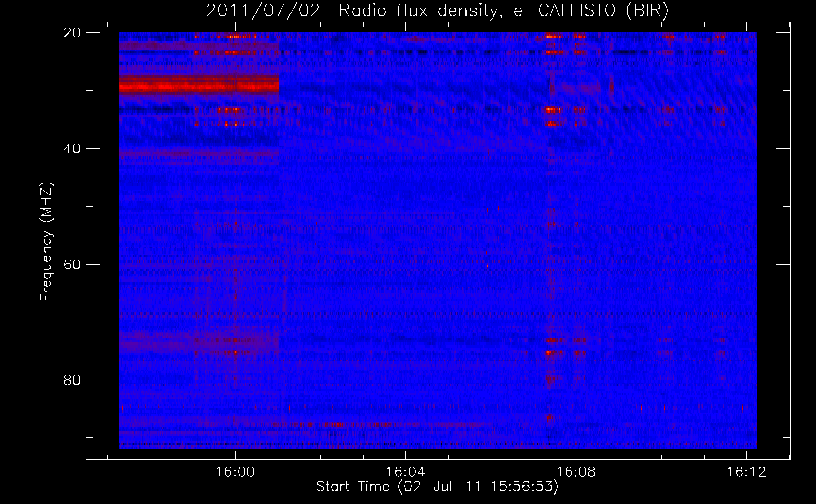Click the '16:08' time tick label
The height and width of the screenshot is (504, 816).
(x=576, y=472)
